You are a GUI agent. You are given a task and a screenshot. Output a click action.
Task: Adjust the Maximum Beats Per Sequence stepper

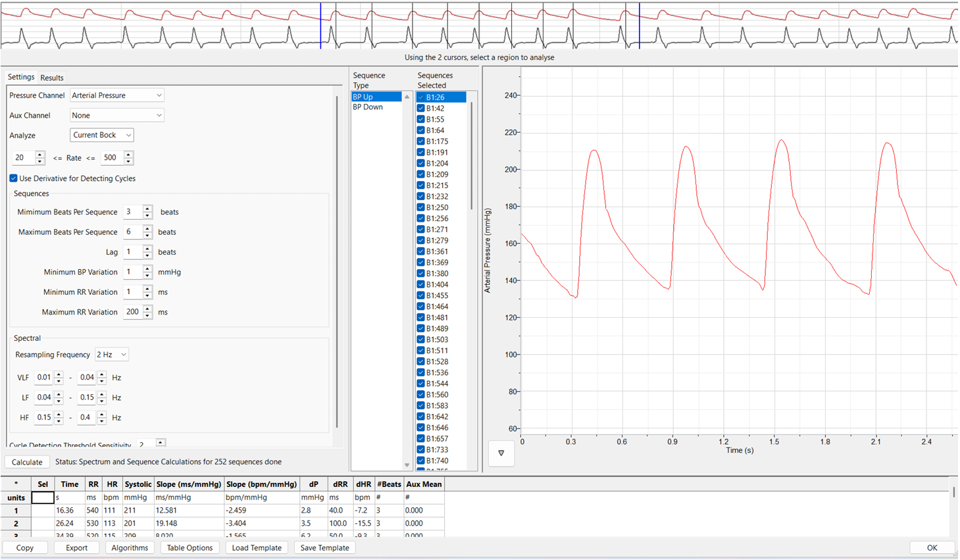coord(147,232)
